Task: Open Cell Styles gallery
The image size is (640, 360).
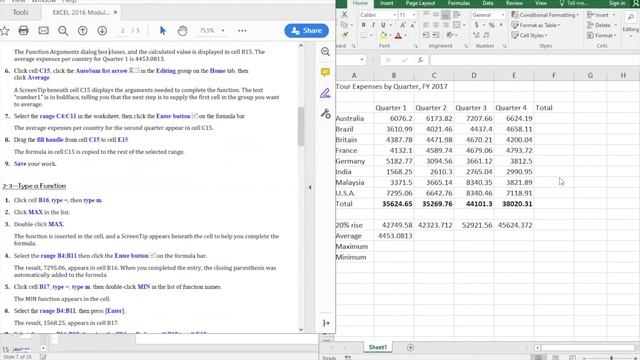Action: pyautogui.click(x=529, y=36)
